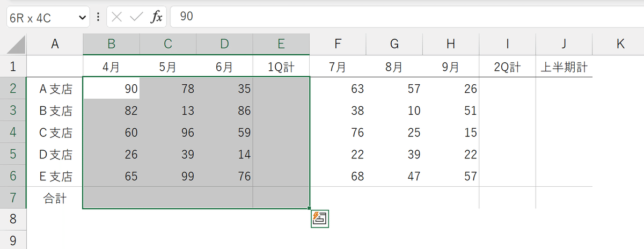644x249 pixels.
Task: Select the 7月 header cell
Action: [x=337, y=68]
